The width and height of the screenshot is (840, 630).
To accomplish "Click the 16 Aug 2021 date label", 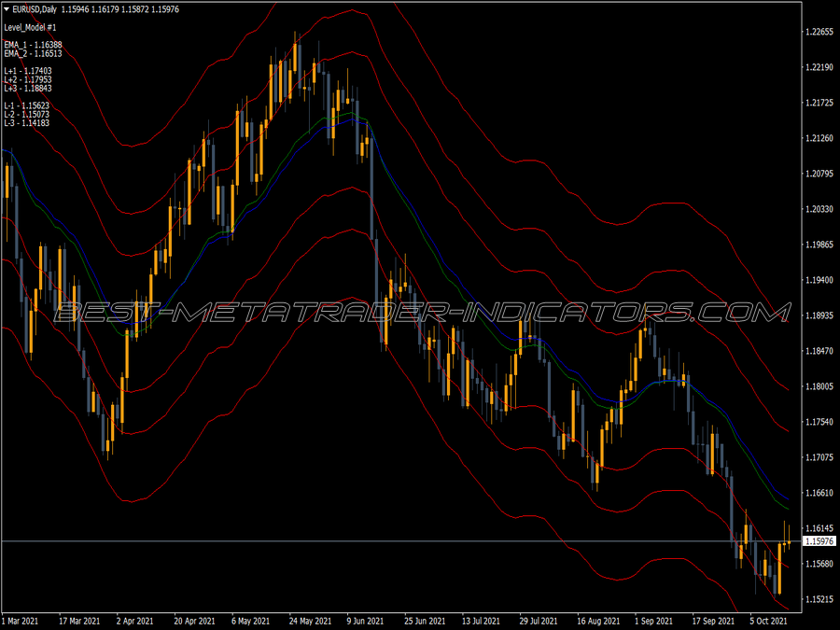I will 598,622.
